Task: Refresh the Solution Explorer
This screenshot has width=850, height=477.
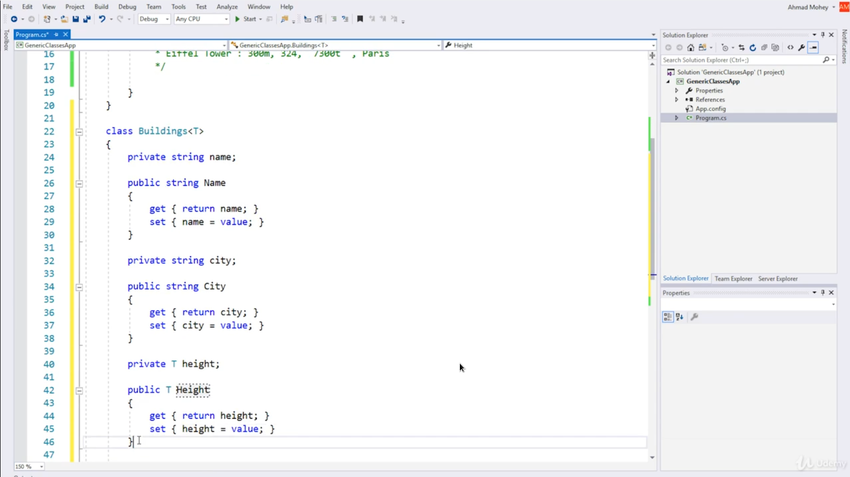Action: (752, 48)
